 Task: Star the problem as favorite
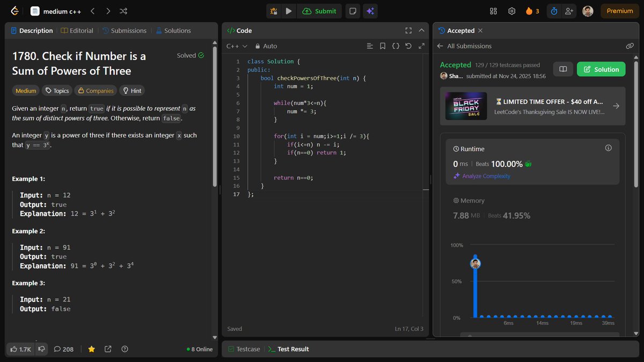(91, 349)
